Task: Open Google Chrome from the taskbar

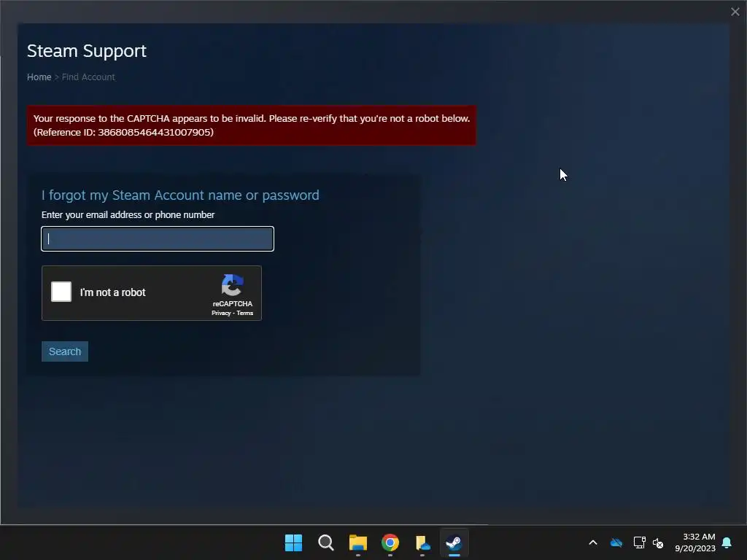Action: (x=390, y=542)
